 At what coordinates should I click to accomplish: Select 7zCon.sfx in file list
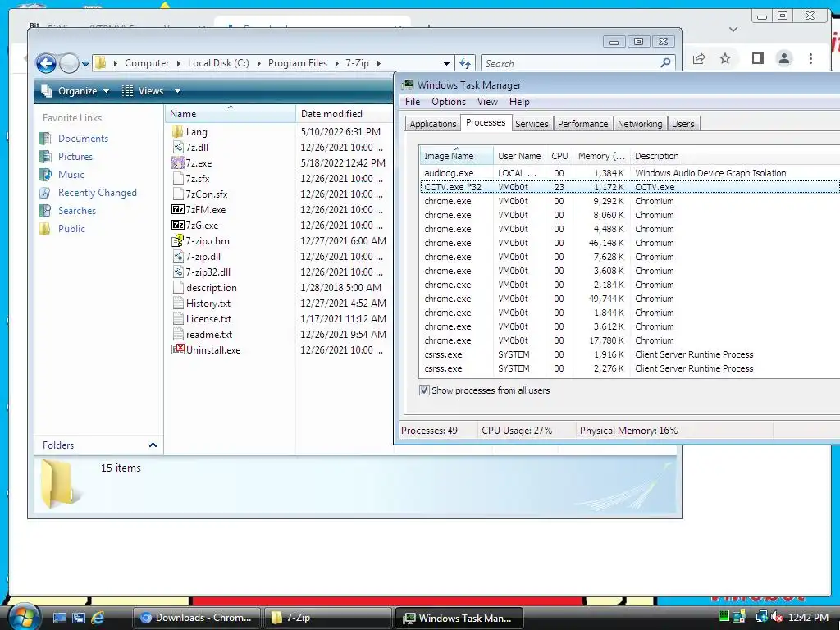click(x=206, y=194)
